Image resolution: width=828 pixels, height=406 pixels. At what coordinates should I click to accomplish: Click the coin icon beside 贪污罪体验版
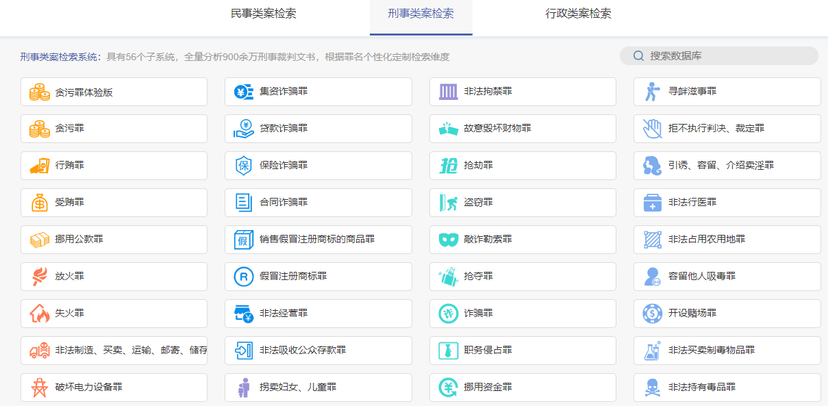tap(39, 92)
